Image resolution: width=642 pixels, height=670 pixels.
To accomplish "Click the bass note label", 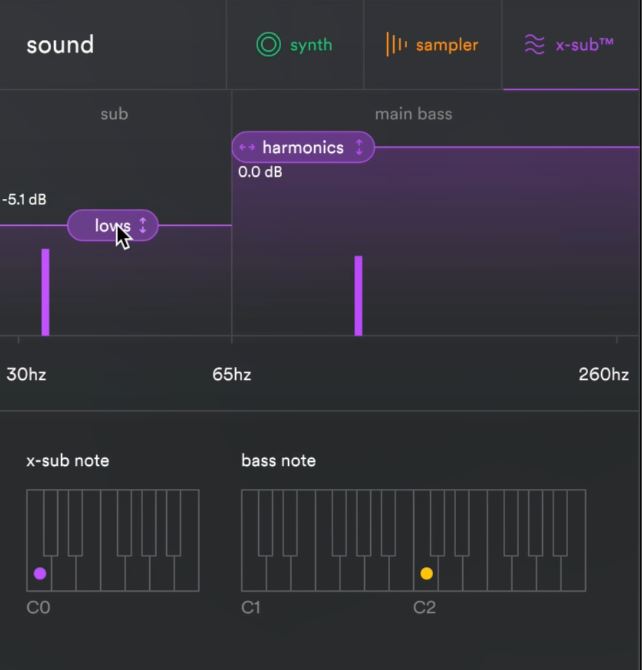I will 278,461.
